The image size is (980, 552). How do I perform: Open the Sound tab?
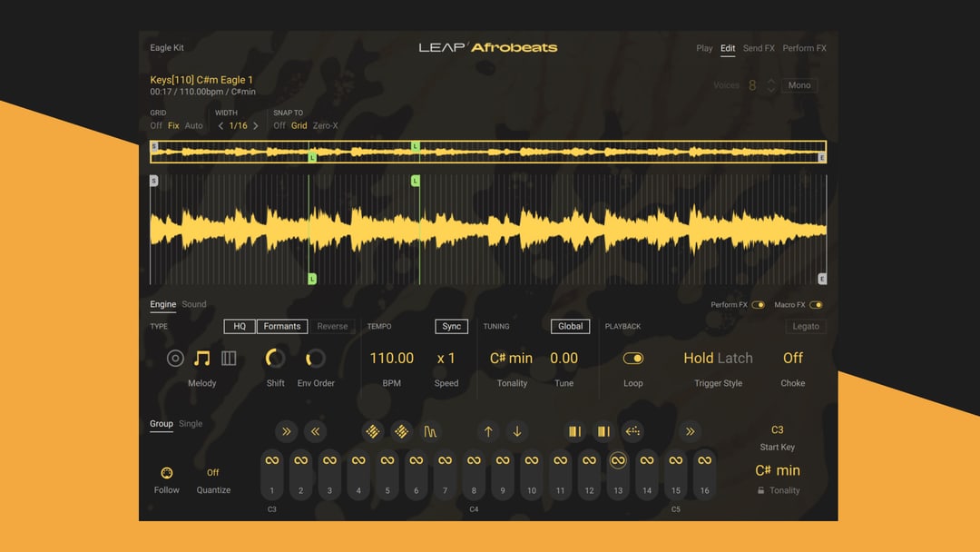point(194,304)
